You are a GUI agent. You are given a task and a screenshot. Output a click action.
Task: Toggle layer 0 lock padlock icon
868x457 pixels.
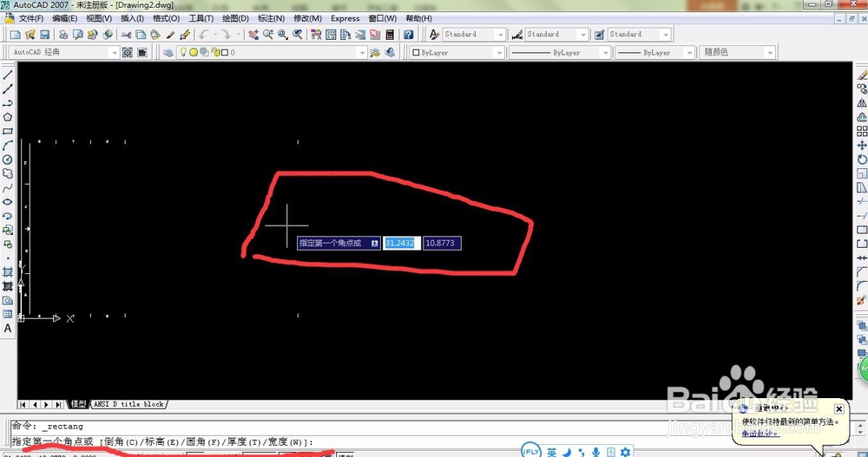214,52
